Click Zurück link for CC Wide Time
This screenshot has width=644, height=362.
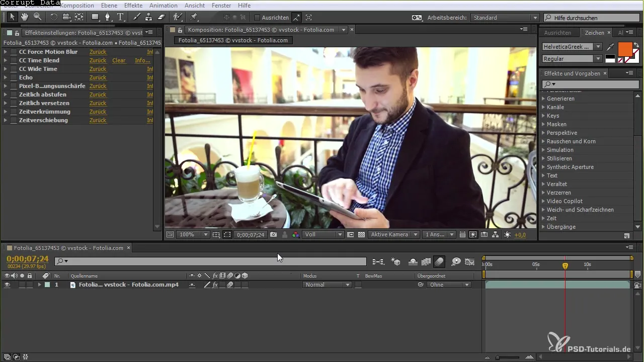[x=98, y=69]
